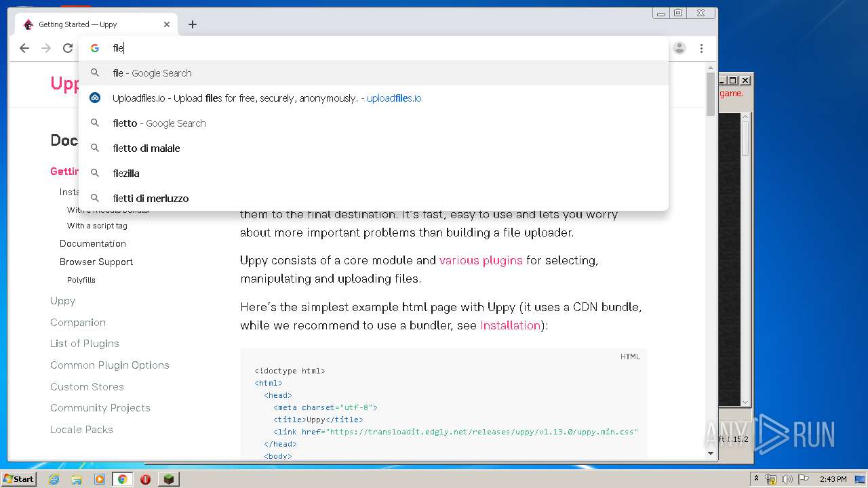Open the Minecraft block taskbar icon
The height and width of the screenshot is (488, 868).
pos(168,479)
